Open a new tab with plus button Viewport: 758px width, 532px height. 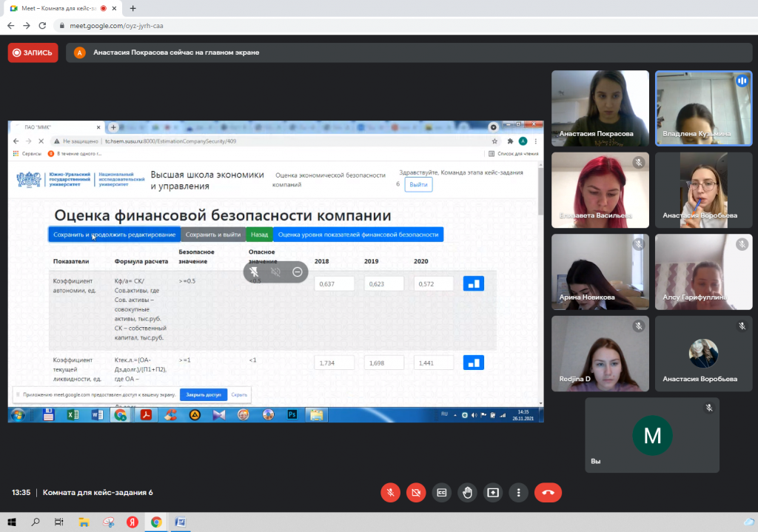point(133,8)
